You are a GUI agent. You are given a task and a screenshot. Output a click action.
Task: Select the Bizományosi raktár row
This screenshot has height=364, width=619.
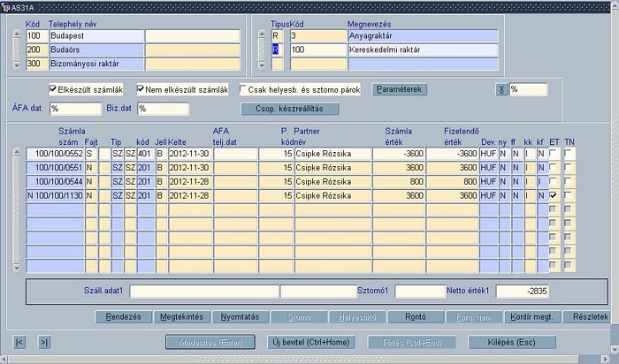[x=96, y=64]
